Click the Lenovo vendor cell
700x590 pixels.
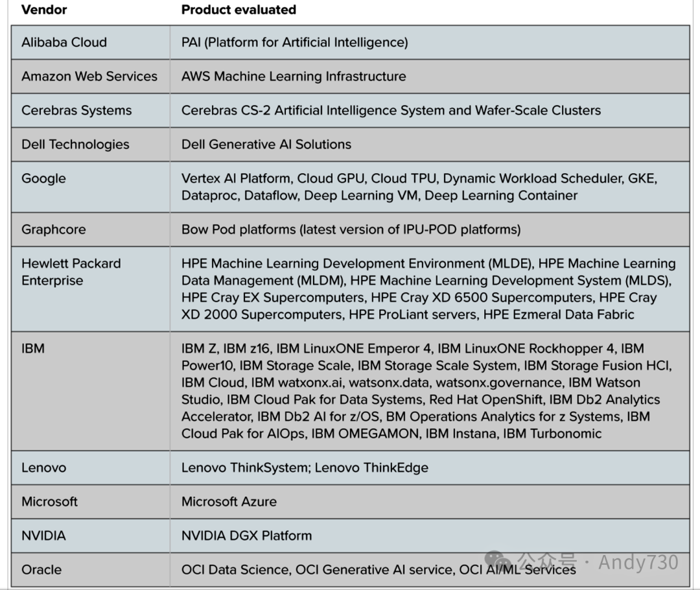point(91,467)
